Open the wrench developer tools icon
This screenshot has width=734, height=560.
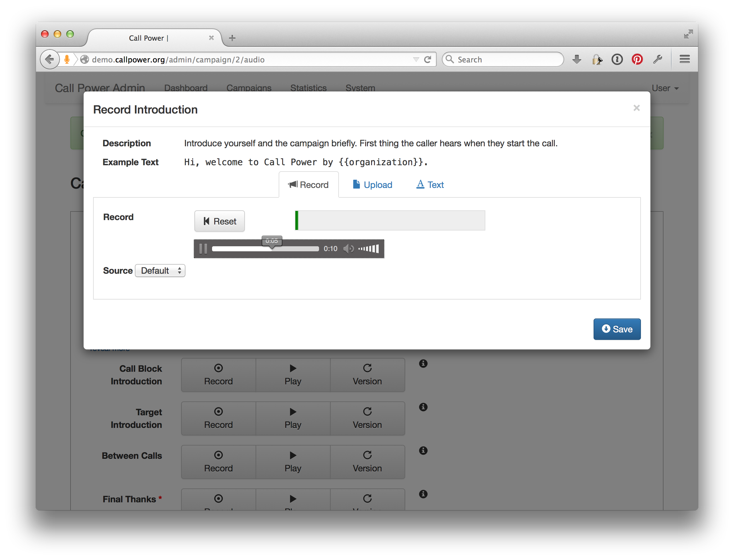[x=658, y=59]
